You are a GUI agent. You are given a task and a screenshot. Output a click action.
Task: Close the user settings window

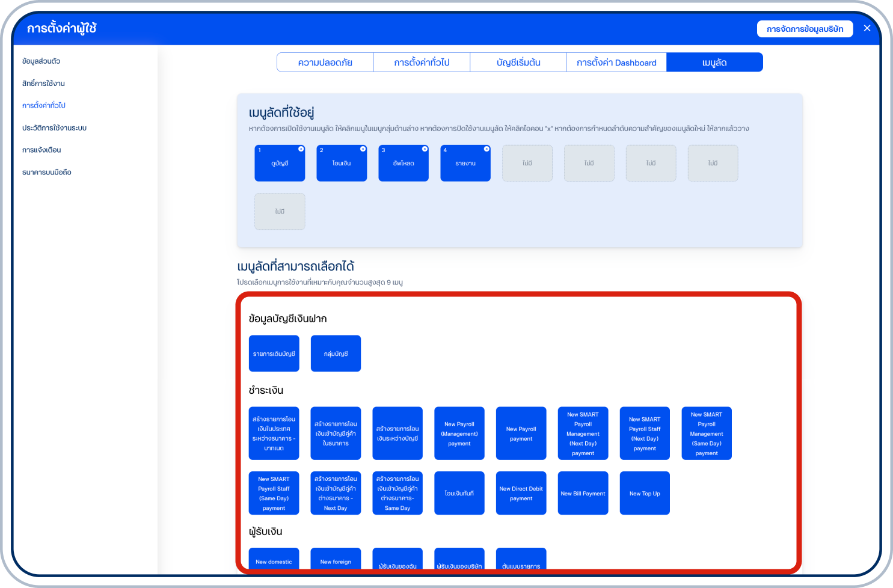click(x=867, y=28)
